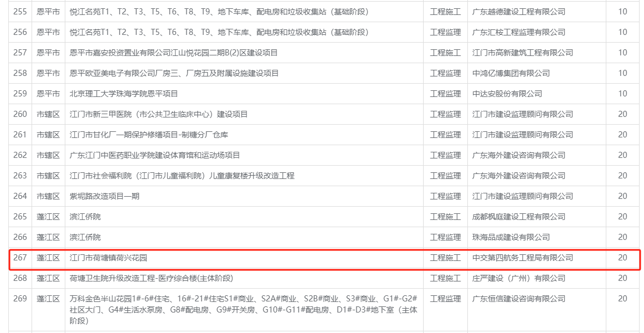The image size is (644, 333).
Task: Click 恩平市嘉安投资置业有限公司江山悦花园二期B(2)区建设项目
Action: tap(174, 53)
